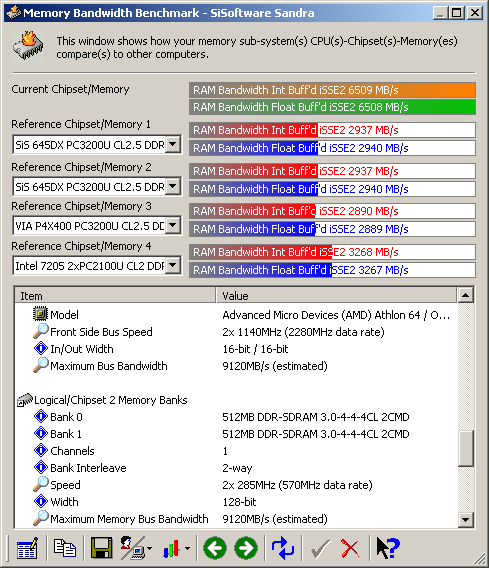Select Maximum Memory Bus Bandwidth row
Screen dimensions: 489x568
(235, 519)
